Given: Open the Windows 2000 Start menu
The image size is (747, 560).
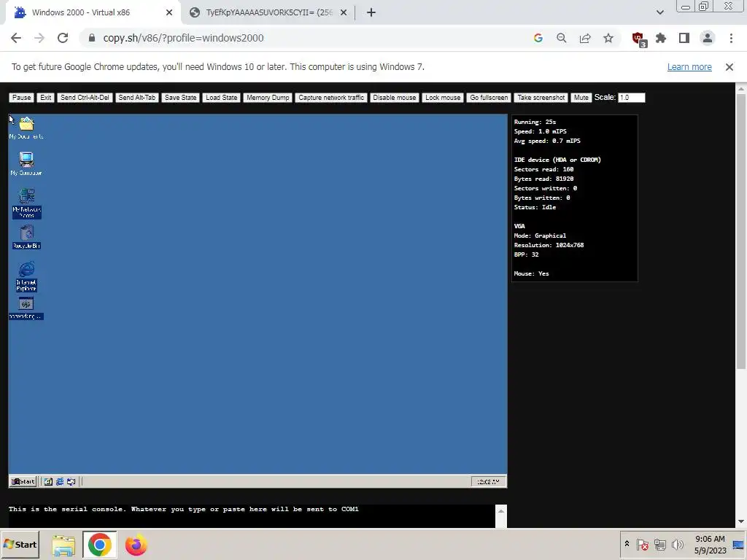Looking at the screenshot, I should click(x=23, y=481).
